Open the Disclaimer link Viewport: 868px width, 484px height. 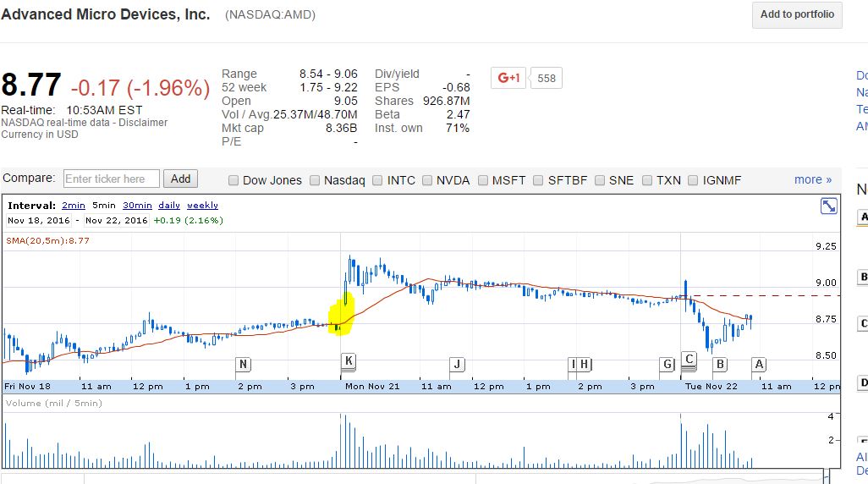[x=143, y=123]
